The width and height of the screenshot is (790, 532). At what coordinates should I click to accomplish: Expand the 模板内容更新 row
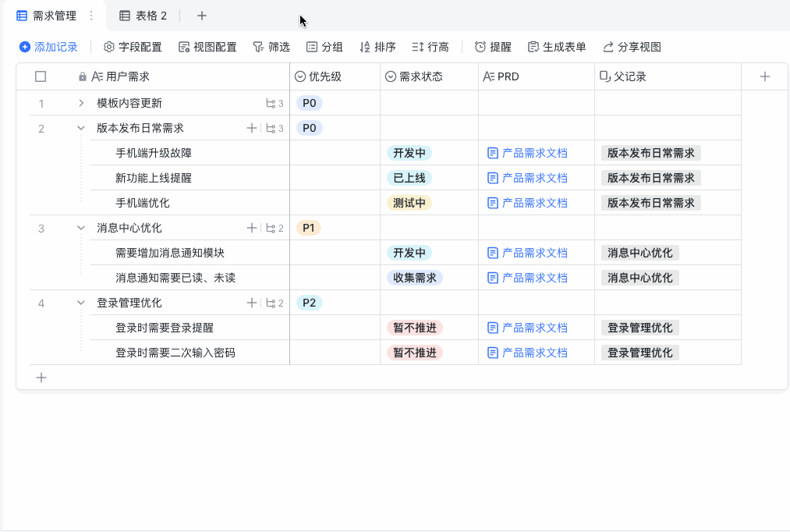(x=81, y=103)
